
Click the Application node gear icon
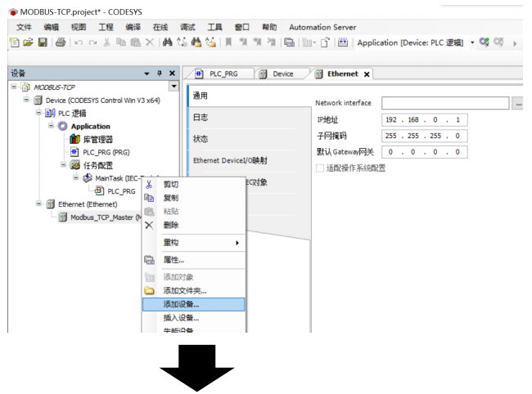63,127
